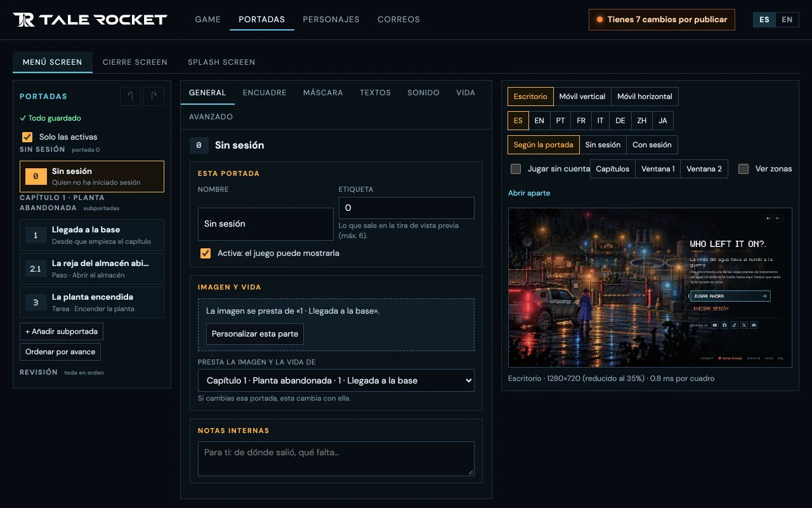This screenshot has height=508, width=812.
Task: Open 'Presta la imagen y la vida de' dropdown
Action: pyautogui.click(x=336, y=380)
